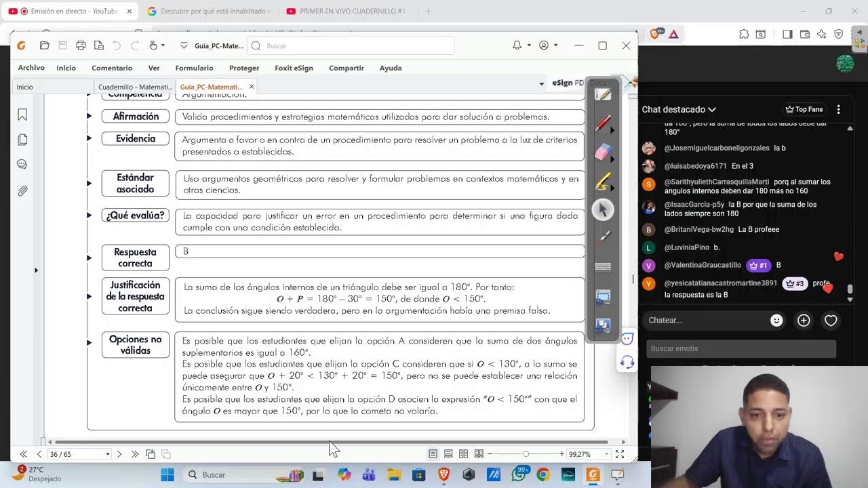Open the Ver ribbon tab
The width and height of the screenshot is (868, 488).
pyautogui.click(x=154, y=68)
